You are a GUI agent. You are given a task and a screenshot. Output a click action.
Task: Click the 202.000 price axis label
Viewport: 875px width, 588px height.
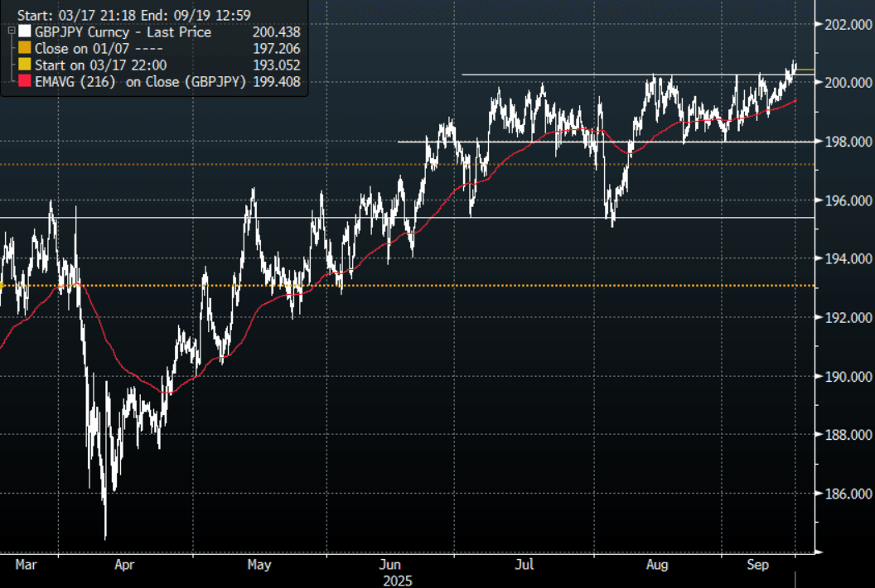(x=845, y=24)
